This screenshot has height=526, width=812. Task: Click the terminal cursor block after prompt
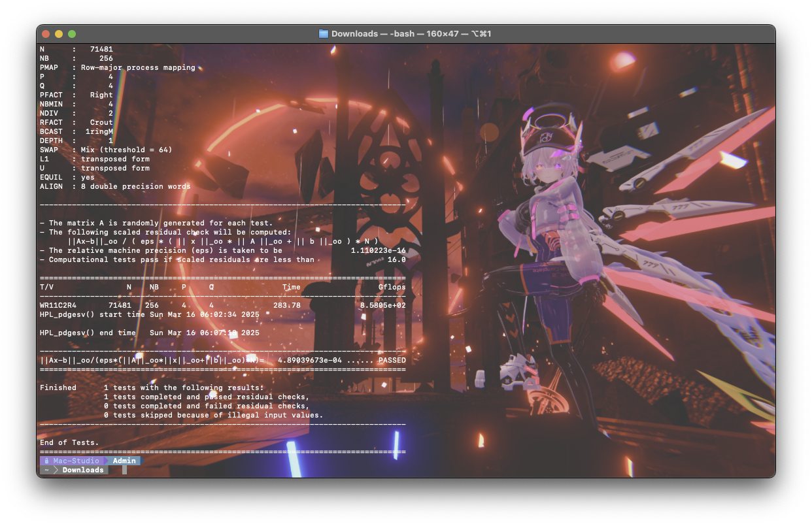coord(124,470)
